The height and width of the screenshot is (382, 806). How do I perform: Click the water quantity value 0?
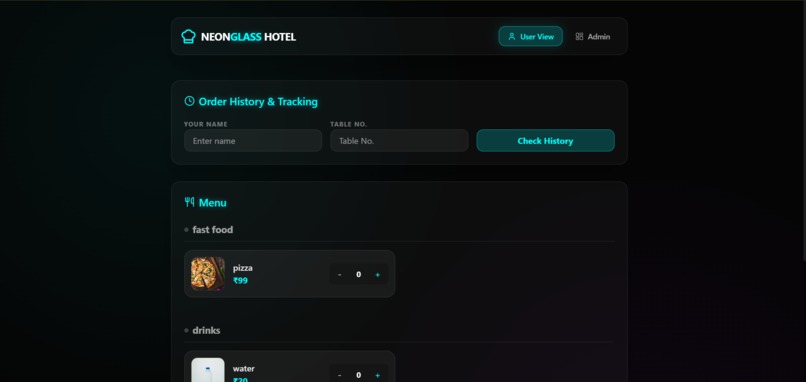tap(358, 375)
